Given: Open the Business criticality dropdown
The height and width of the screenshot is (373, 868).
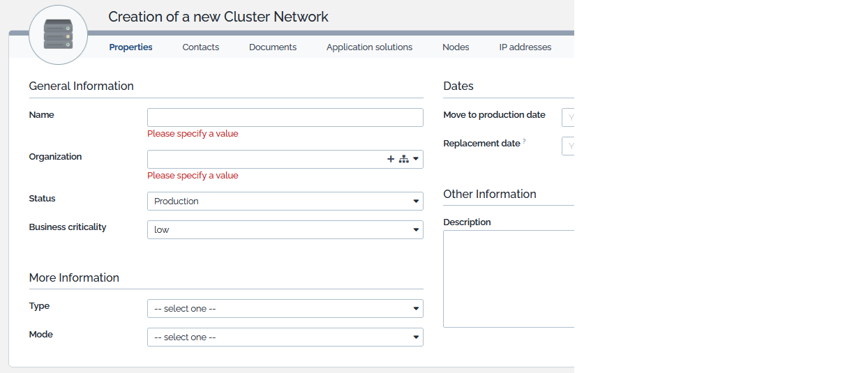Looking at the screenshot, I should (x=285, y=230).
